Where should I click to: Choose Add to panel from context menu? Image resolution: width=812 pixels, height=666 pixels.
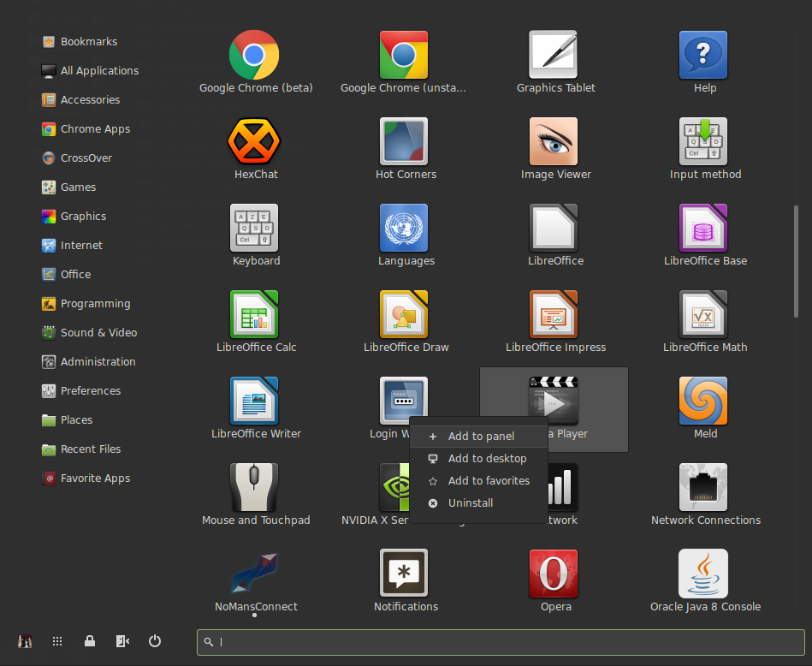[478, 437]
